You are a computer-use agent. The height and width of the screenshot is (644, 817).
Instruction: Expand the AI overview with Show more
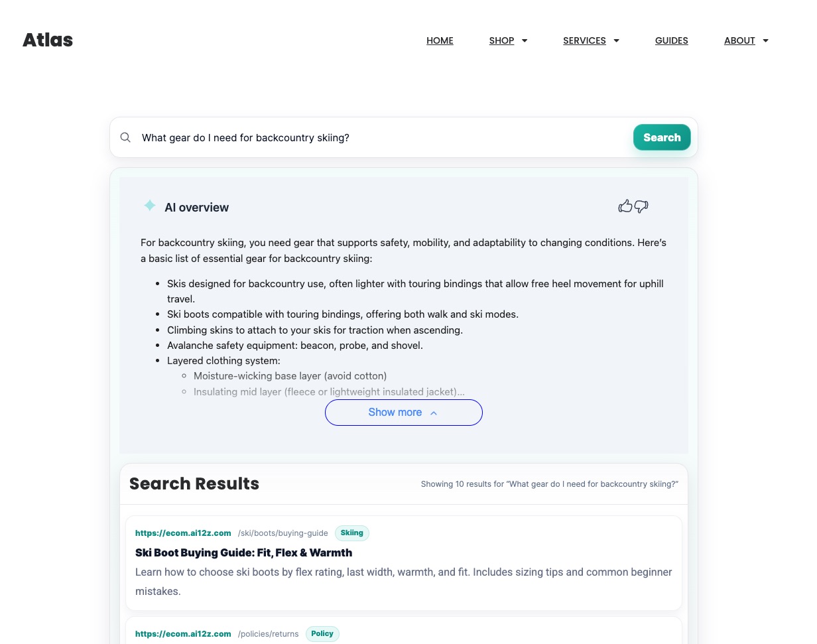[403, 412]
